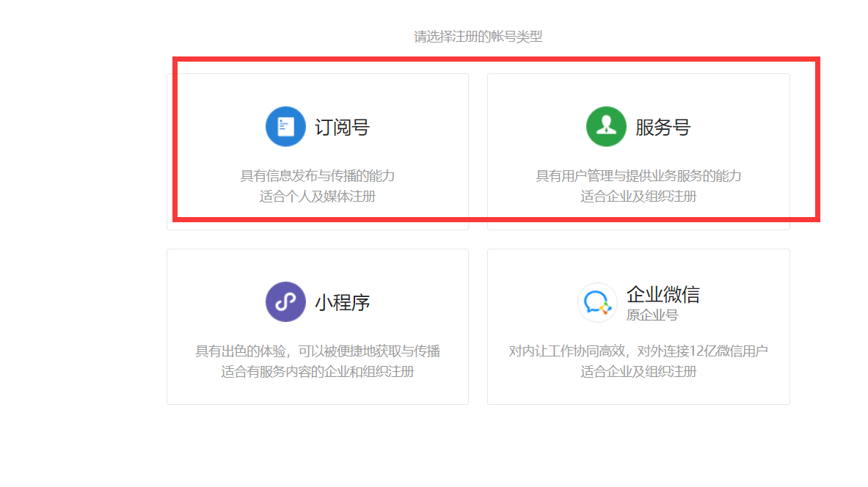The width and height of the screenshot is (868, 487).
Task: Click the 原企业号 subtitle
Action: point(652,315)
